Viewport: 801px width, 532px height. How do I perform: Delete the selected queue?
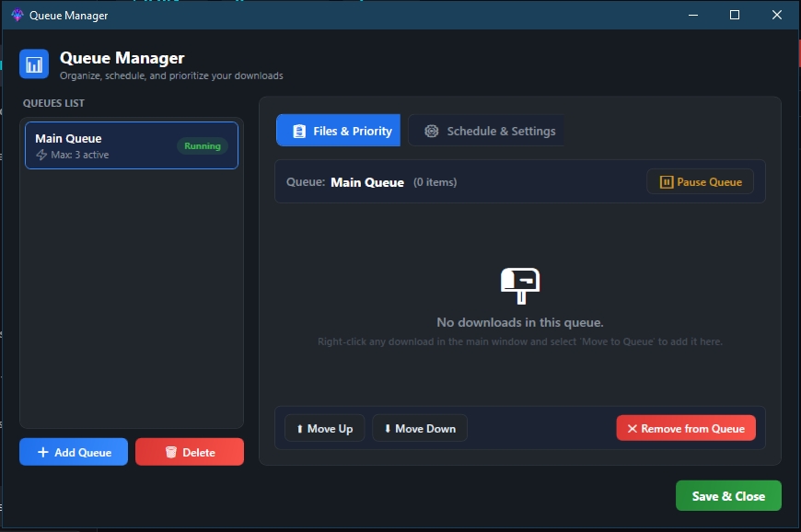tap(190, 452)
